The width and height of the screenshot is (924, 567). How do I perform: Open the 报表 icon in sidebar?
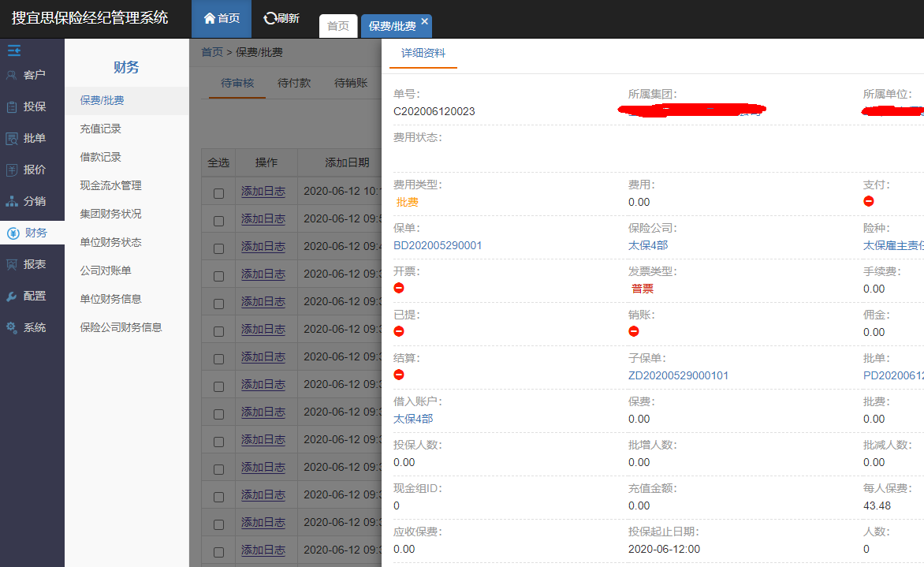(11, 265)
